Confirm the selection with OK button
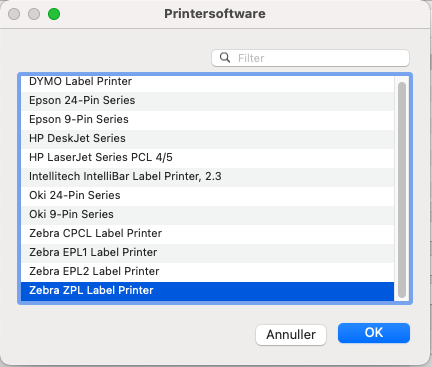432x367 pixels. (x=374, y=333)
